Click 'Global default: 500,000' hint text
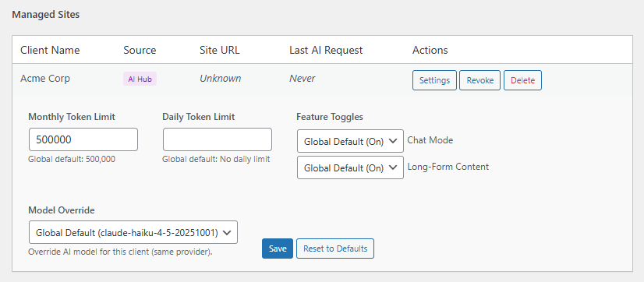The width and height of the screenshot is (644, 282). tap(72, 159)
